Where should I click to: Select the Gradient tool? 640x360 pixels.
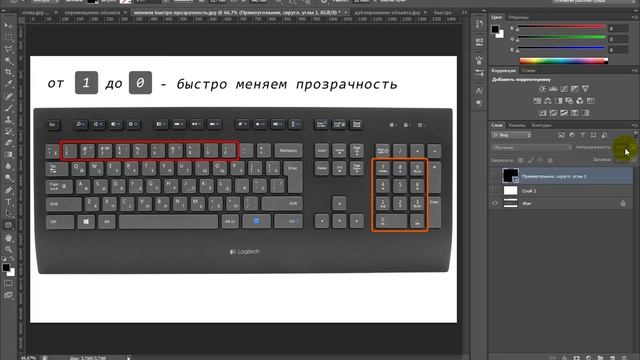click(8, 155)
